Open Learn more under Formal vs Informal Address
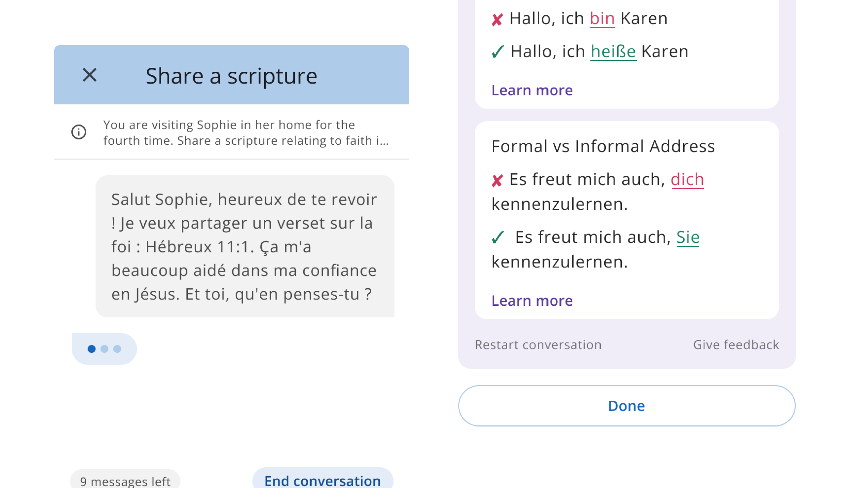Image resolution: width=868 pixels, height=488 pixels. (532, 301)
